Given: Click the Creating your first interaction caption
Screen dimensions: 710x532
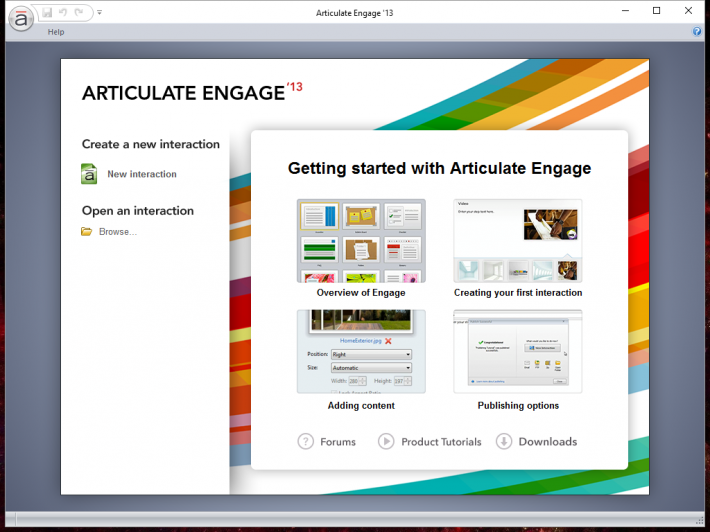Looking at the screenshot, I should click(x=518, y=292).
